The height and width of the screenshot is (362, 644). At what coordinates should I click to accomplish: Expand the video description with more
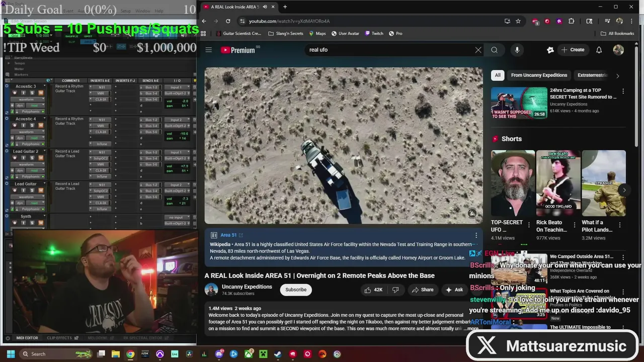pyautogui.click(x=472, y=328)
